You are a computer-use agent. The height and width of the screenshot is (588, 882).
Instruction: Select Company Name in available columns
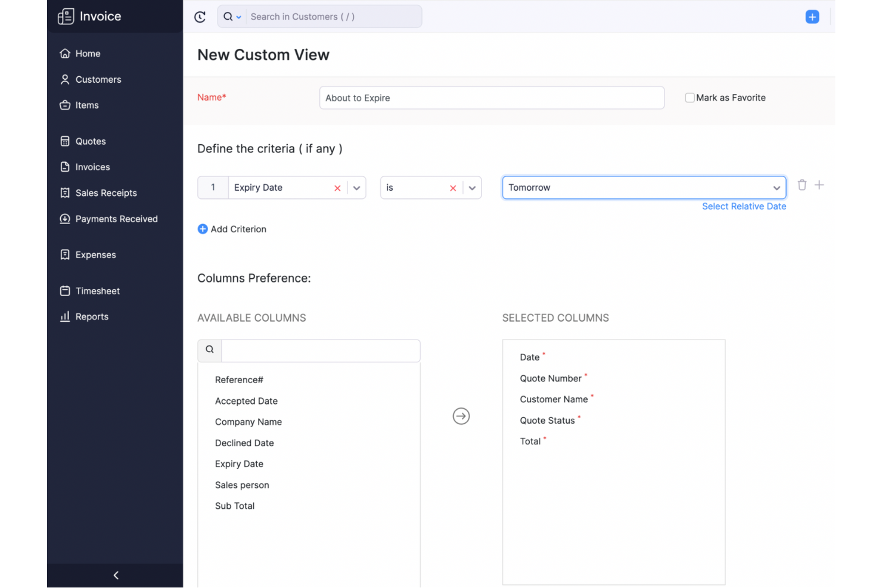[x=249, y=422]
